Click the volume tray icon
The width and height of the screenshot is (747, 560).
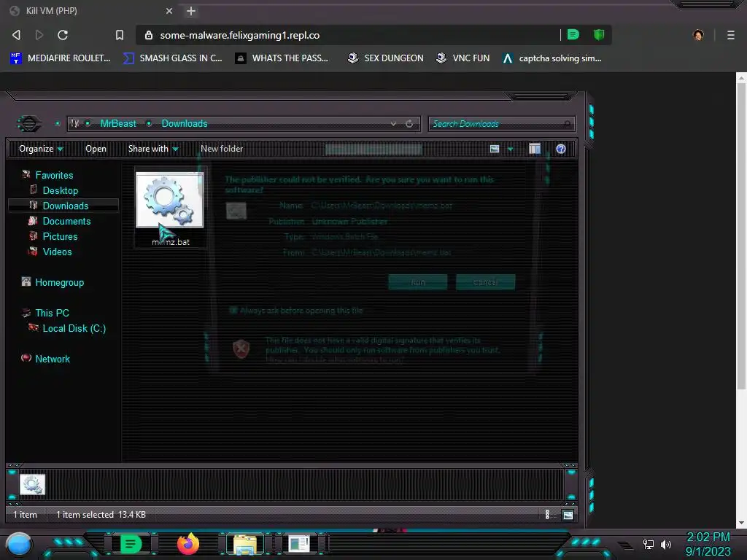coord(666,544)
